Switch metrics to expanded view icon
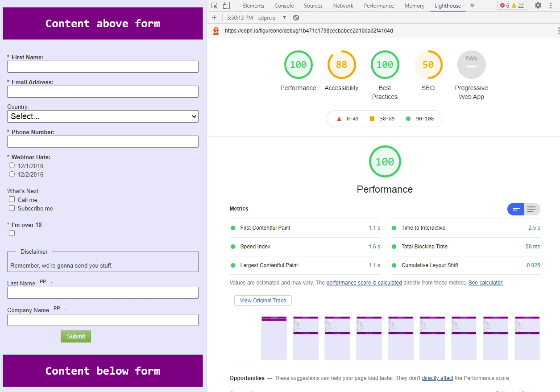560x392 pixels. click(x=531, y=209)
